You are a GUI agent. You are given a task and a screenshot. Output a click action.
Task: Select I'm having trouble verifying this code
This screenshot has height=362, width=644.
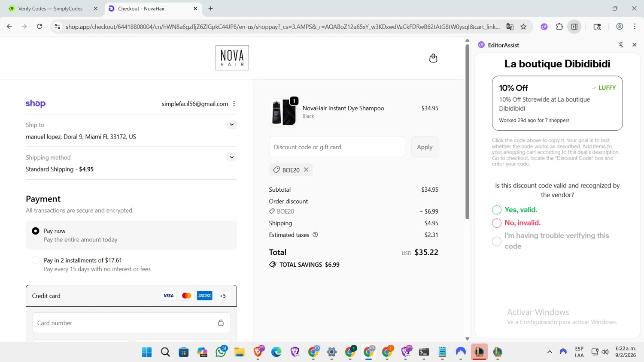497,241
